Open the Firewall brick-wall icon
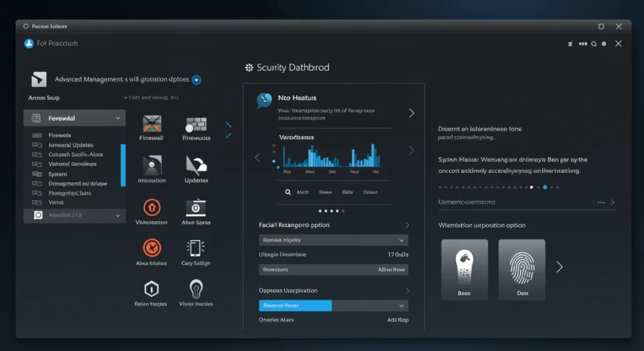The image size is (644, 351). click(152, 123)
